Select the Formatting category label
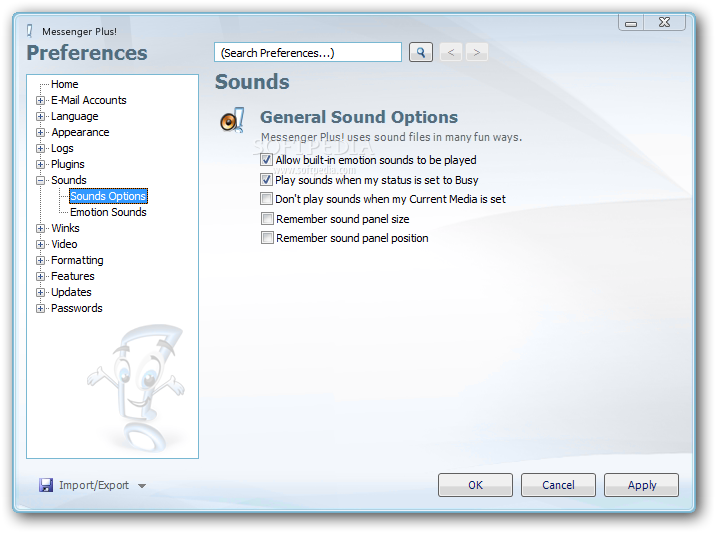Viewport: 716px width, 533px height. 77,260
